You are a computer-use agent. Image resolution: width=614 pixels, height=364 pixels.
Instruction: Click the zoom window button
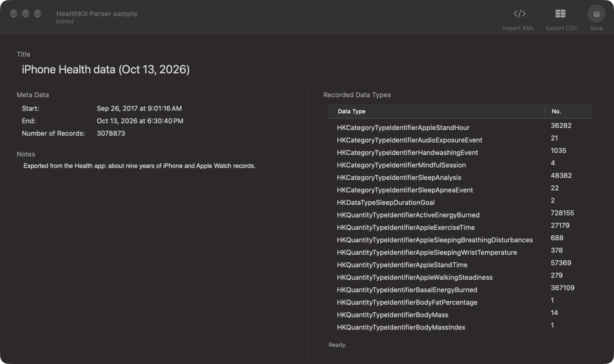click(37, 14)
